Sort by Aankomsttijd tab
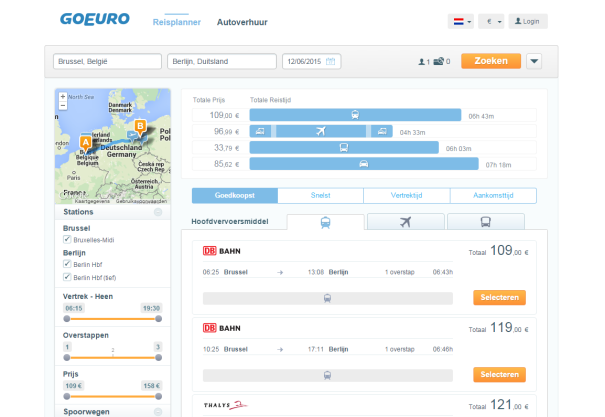This screenshot has width=605, height=417. tap(493, 196)
